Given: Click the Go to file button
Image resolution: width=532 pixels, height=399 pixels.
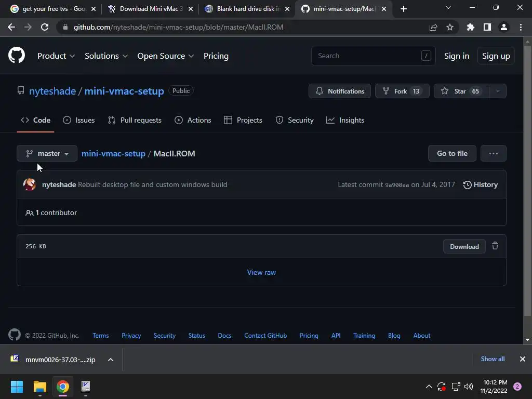Looking at the screenshot, I should (x=452, y=153).
